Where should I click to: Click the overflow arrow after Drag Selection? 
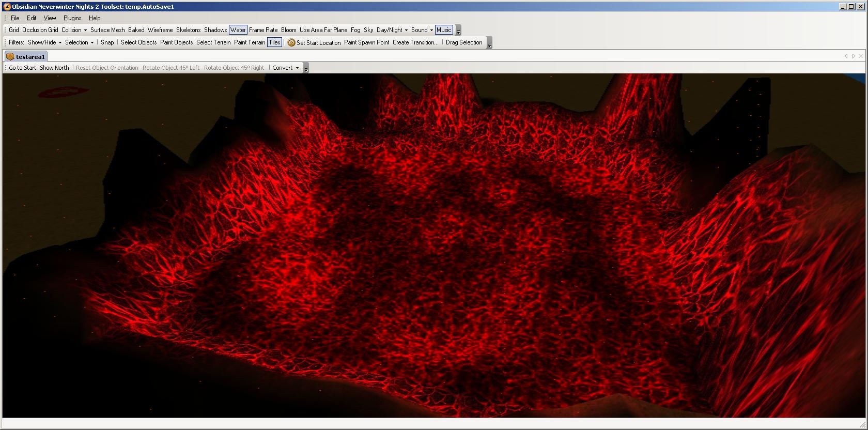click(x=489, y=43)
